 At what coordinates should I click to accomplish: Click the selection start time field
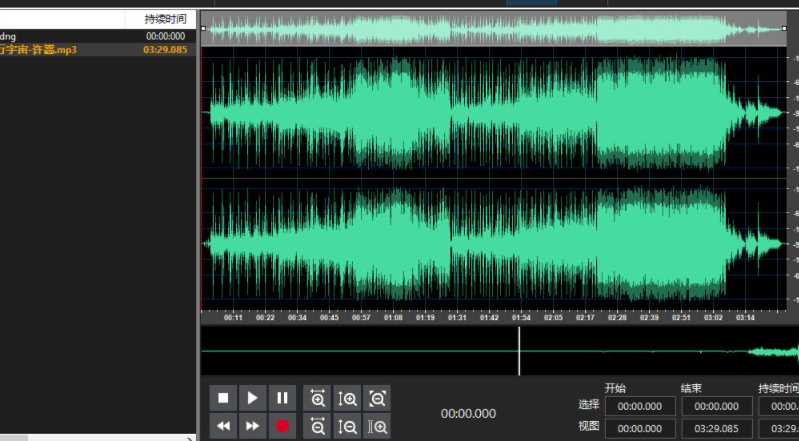pos(640,406)
